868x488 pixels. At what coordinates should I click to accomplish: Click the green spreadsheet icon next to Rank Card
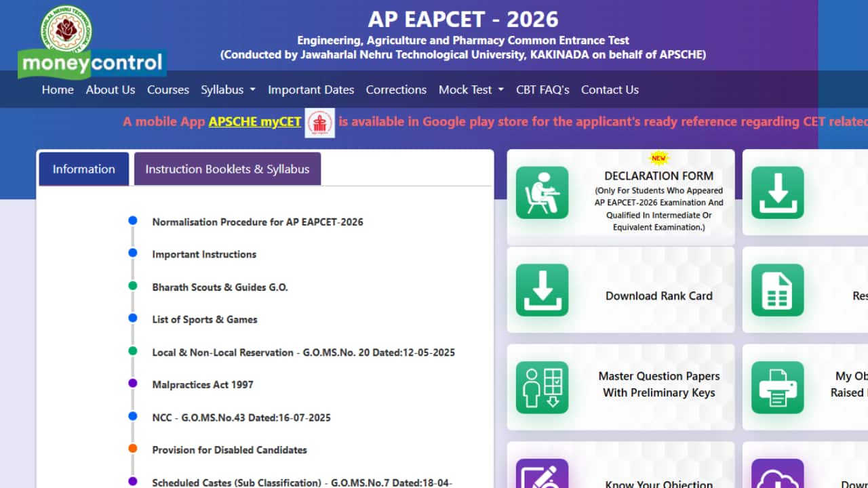778,290
